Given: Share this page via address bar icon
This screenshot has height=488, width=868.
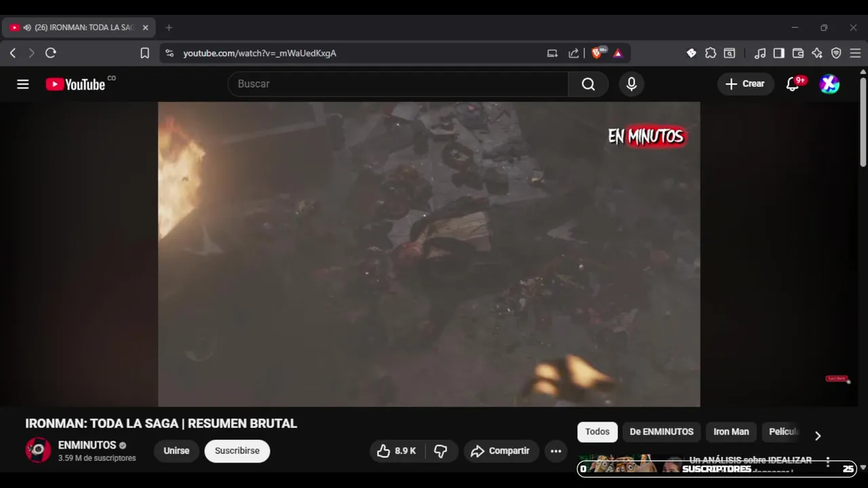Looking at the screenshot, I should [x=573, y=53].
